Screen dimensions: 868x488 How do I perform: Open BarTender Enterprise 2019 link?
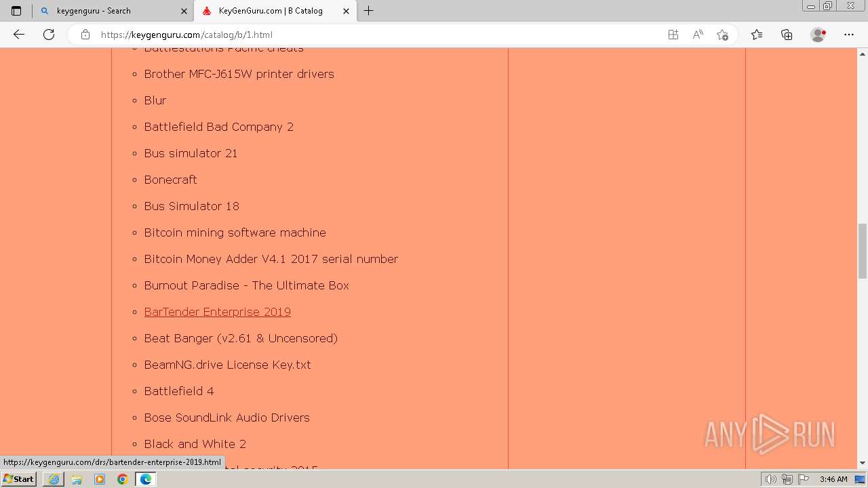click(x=217, y=312)
